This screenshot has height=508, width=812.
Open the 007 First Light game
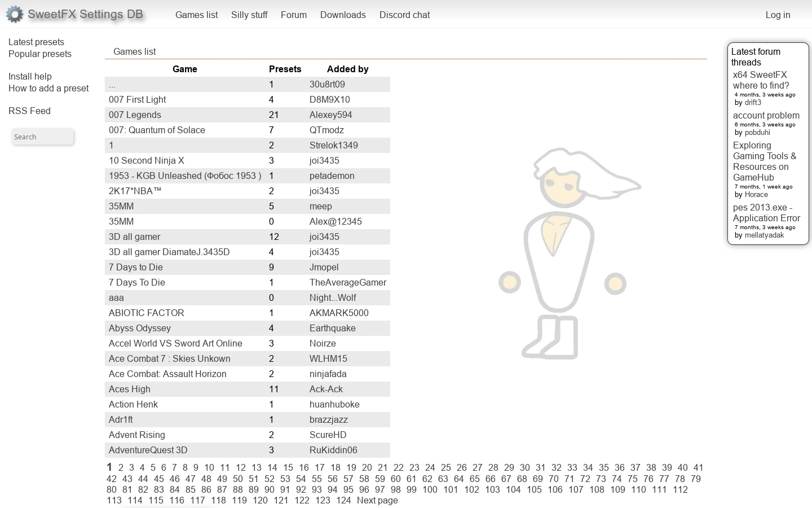(x=137, y=99)
